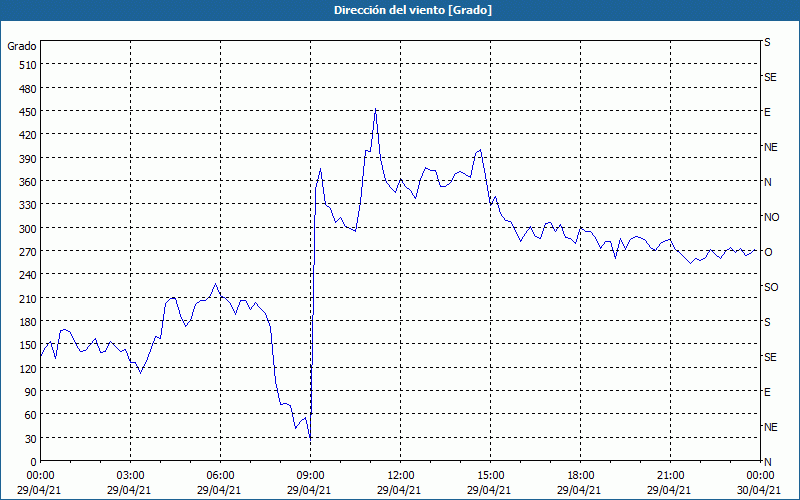The image size is (800, 500).
Task: Click the 510 value on left axis
Action: click(29, 65)
